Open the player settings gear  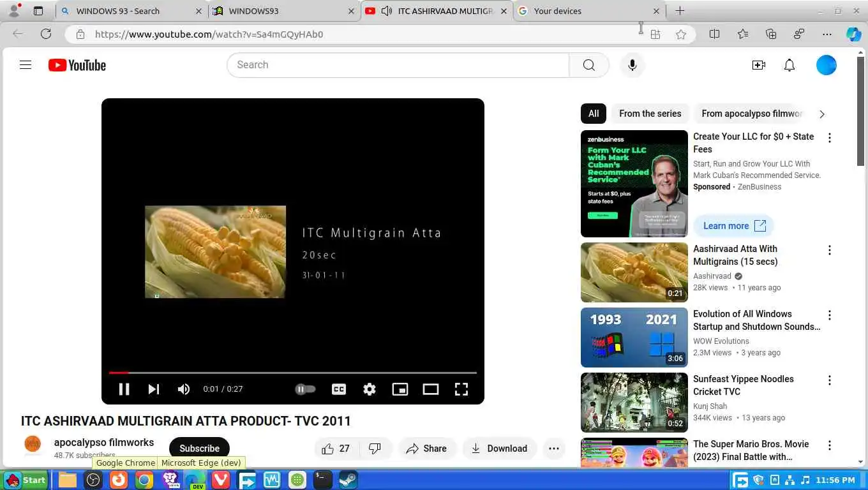point(370,389)
